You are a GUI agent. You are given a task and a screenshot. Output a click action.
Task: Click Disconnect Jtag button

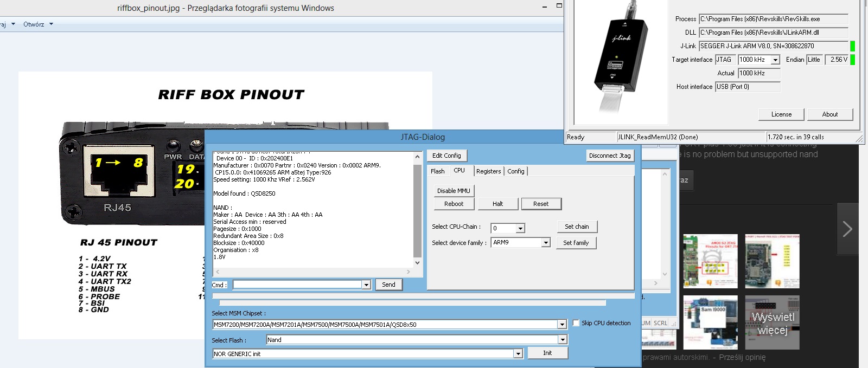coord(610,156)
